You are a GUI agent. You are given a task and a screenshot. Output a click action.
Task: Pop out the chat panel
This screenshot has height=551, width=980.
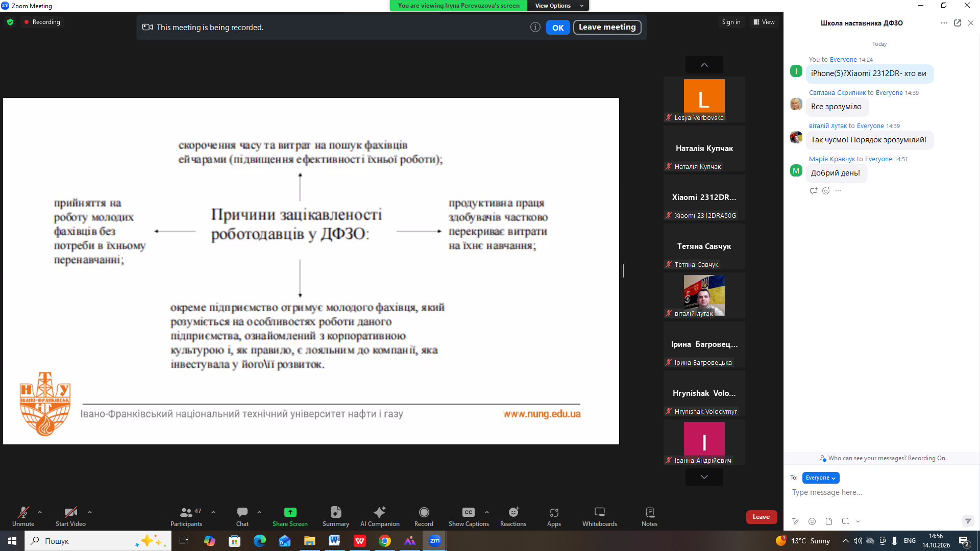(958, 23)
